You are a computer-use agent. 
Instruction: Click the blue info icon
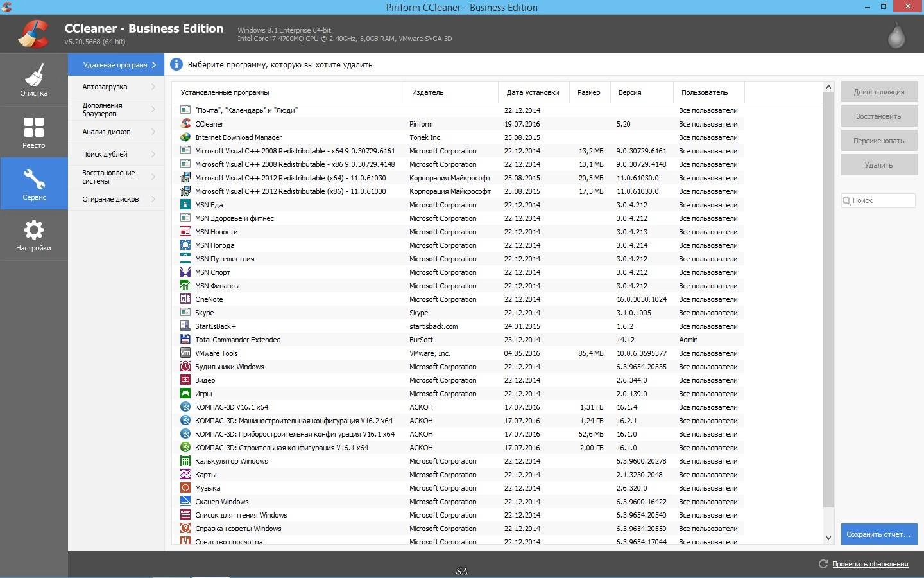[x=176, y=64]
